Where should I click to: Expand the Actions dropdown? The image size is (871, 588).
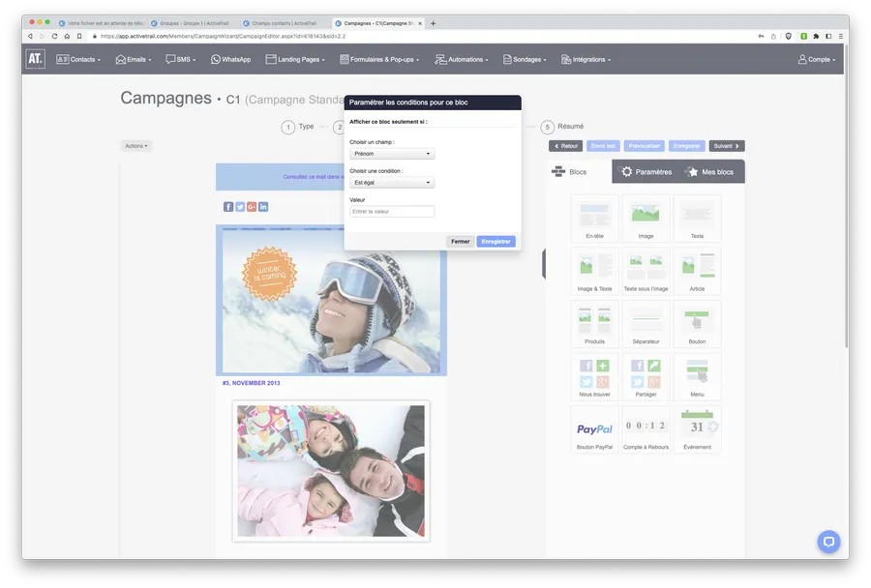tap(136, 146)
